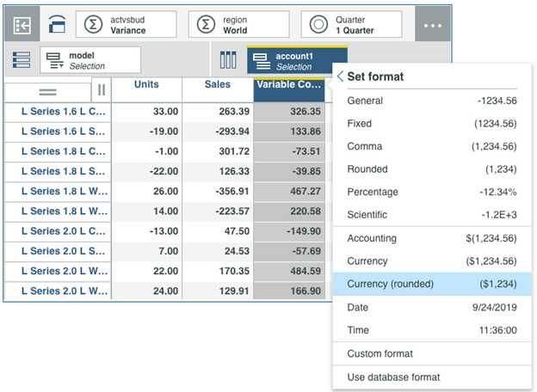Click the sigma icon on actvsbud tile
This screenshot has width=537, height=392.
coord(93,25)
